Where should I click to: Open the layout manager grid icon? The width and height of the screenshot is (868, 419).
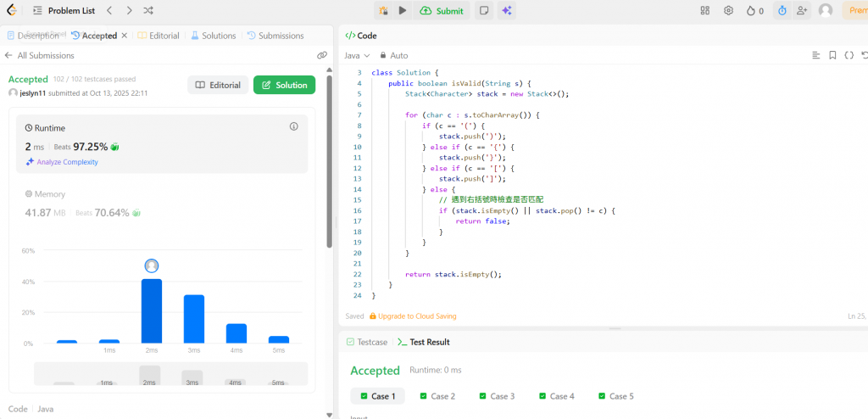pyautogui.click(x=704, y=10)
